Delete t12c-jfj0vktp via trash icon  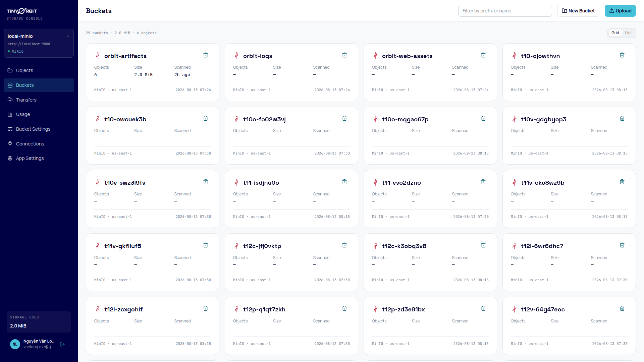pyautogui.click(x=344, y=245)
